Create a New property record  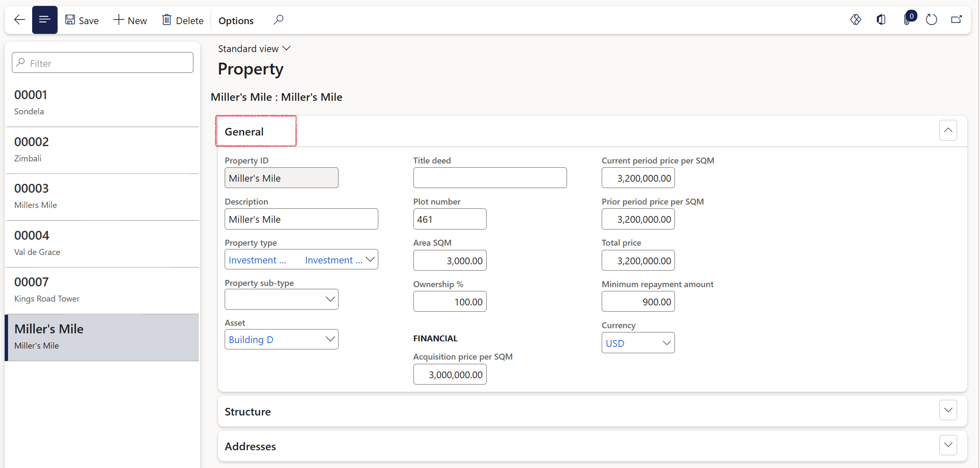click(x=130, y=20)
